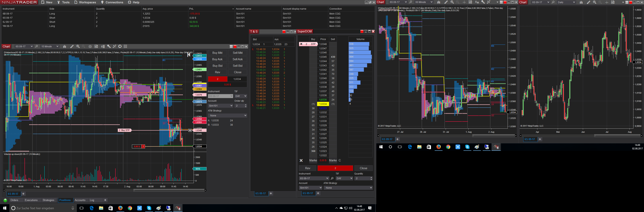Viewport: 644px width, 212px height.
Task: Open Indicators icon in 60 Minute chart
Action: pos(483,2)
